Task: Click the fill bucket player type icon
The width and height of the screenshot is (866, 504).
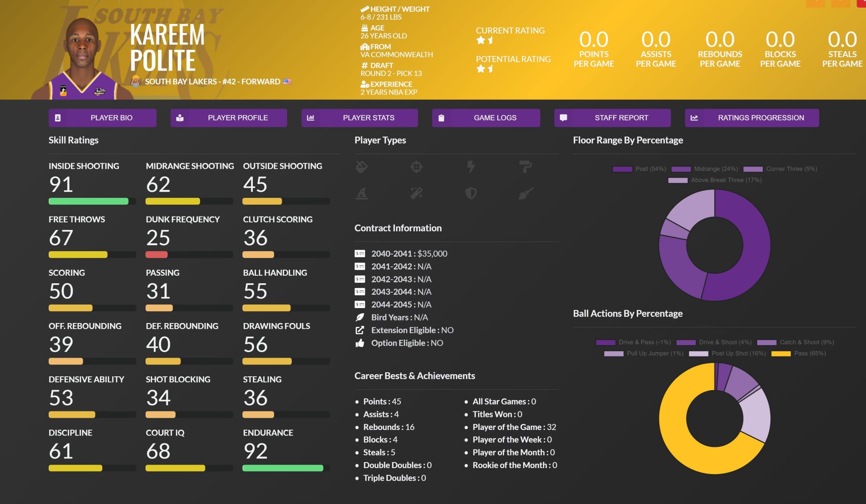Action: pyautogui.click(x=362, y=167)
